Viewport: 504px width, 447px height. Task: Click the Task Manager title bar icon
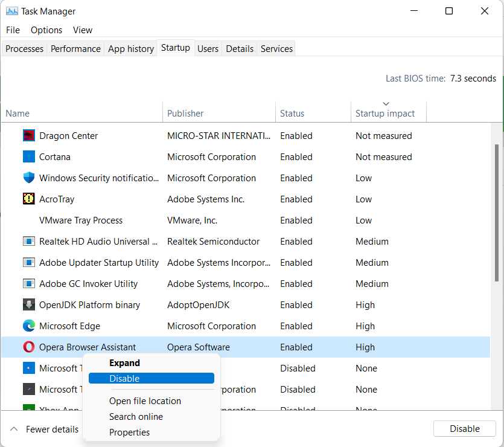(x=12, y=11)
